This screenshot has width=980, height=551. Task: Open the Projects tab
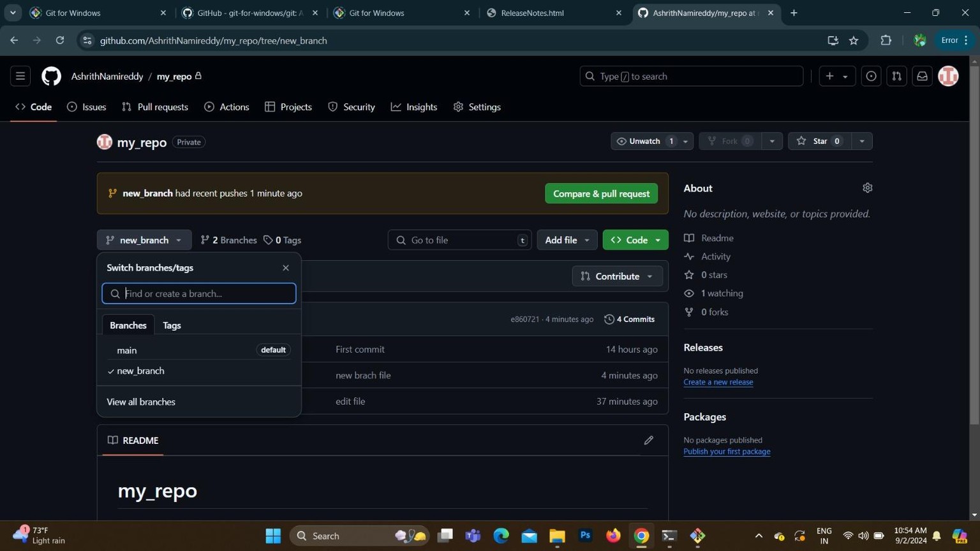tap(288, 107)
